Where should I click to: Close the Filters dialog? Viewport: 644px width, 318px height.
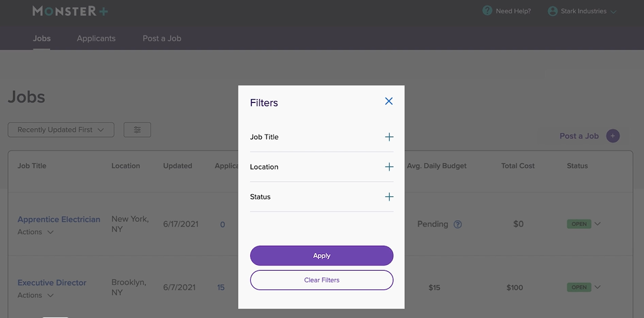tap(389, 101)
